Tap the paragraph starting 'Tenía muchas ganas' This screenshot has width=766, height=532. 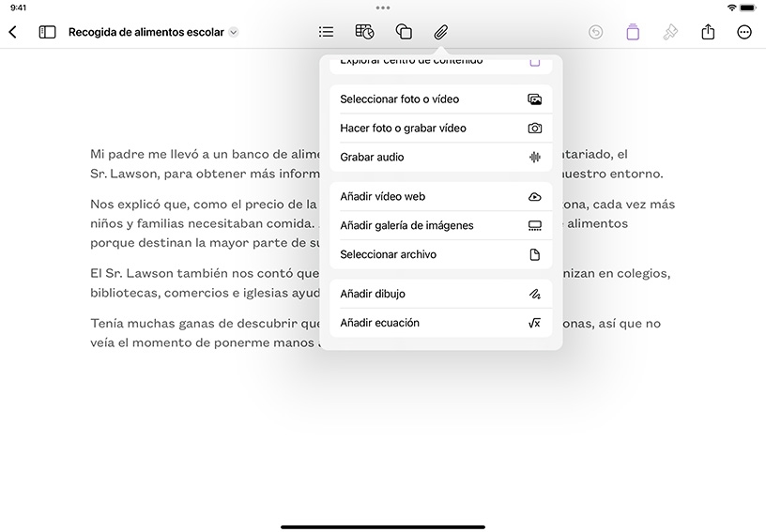205,333
